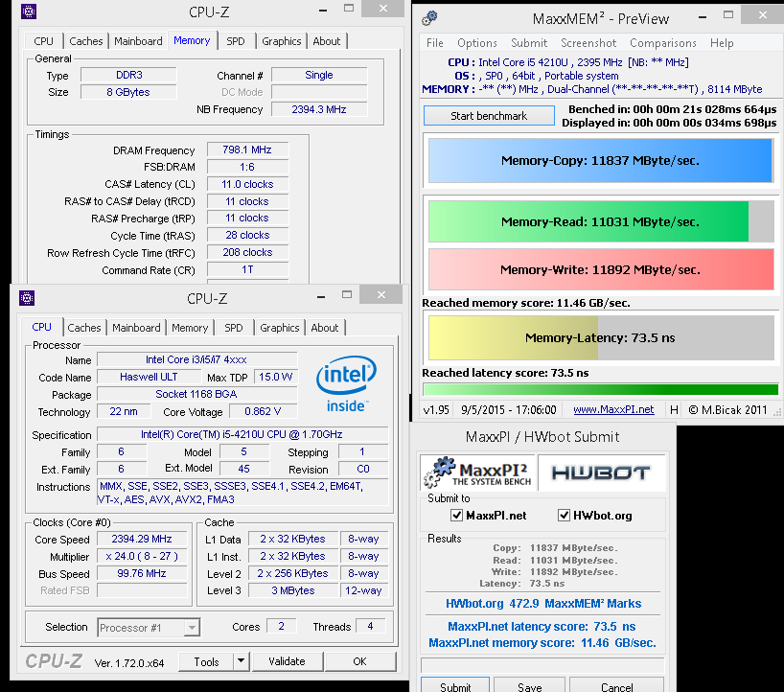Switch to Caches tab in top CPU-Z window
This screenshot has width=784, height=692.
[x=86, y=41]
